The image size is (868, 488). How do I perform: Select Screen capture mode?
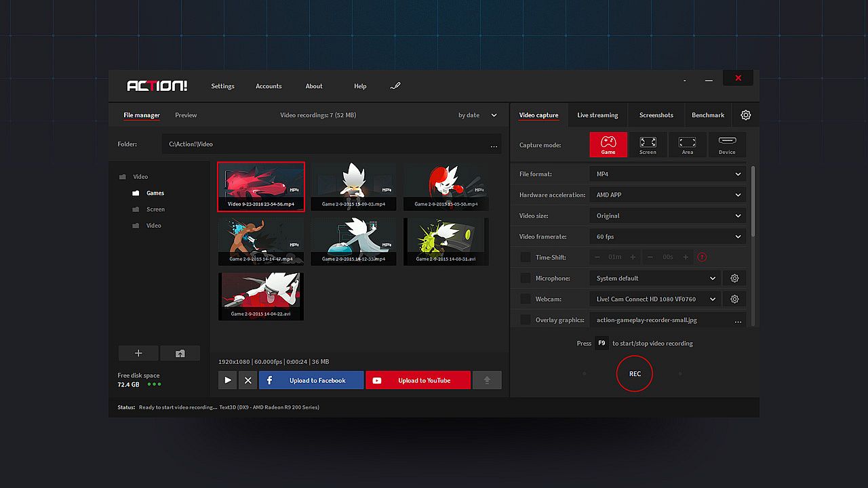tap(648, 144)
